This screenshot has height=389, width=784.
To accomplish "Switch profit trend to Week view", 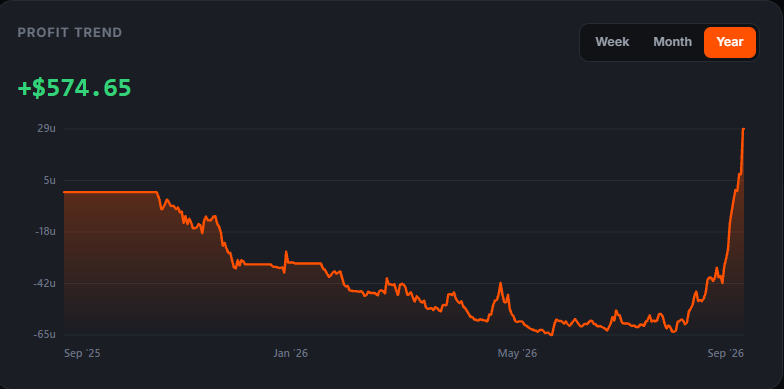I will (x=612, y=42).
